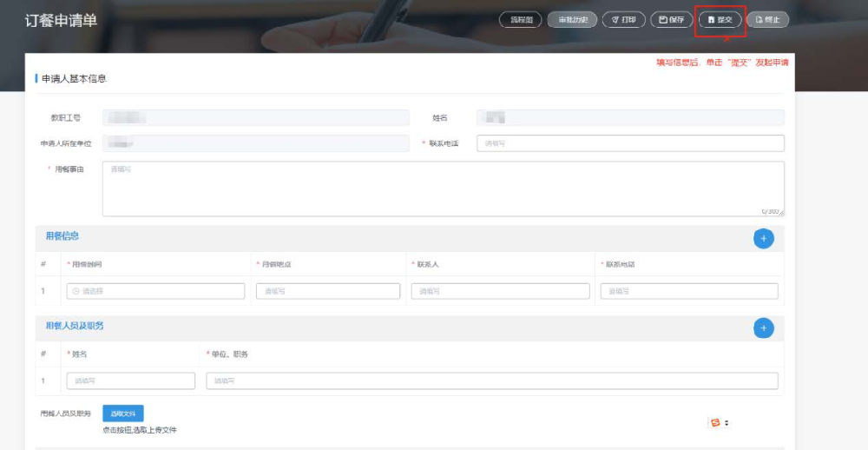Focus the 联系电话 field in 用餐信息 row
The width and height of the screenshot is (868, 450).
pos(689,291)
